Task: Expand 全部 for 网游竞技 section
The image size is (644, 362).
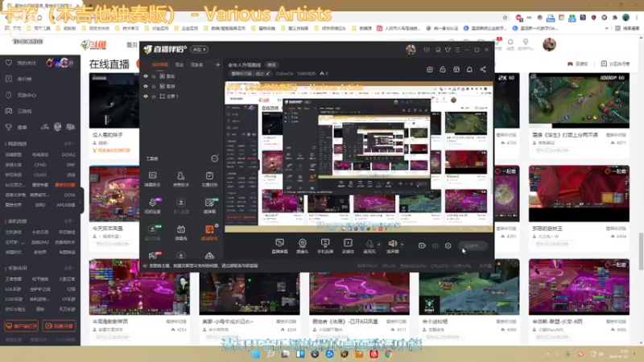Action: point(69,144)
